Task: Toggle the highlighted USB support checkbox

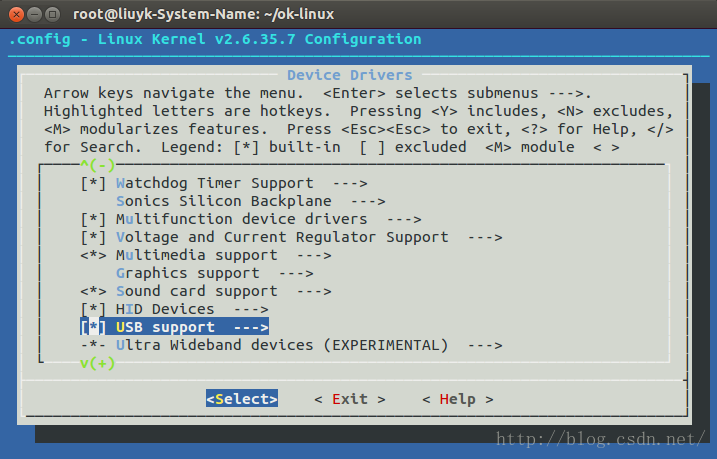Action: pyautogui.click(x=93, y=327)
